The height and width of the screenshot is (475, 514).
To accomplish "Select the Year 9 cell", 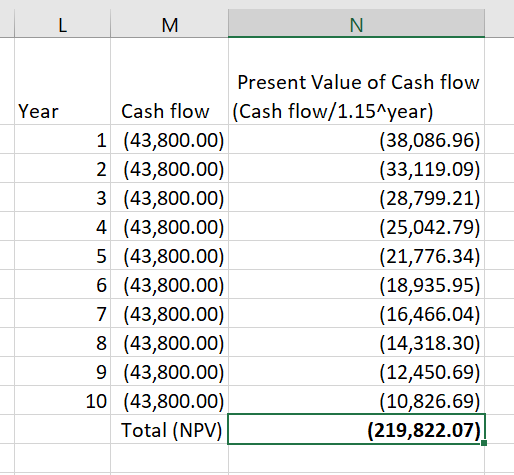I will point(62,371).
